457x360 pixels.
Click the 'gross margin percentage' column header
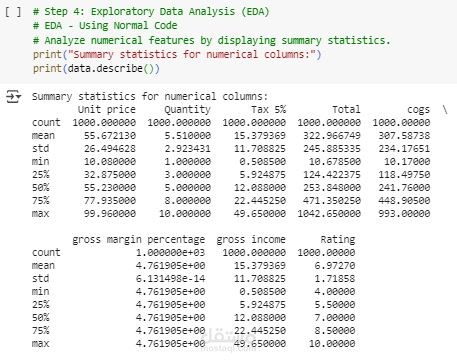point(139,240)
